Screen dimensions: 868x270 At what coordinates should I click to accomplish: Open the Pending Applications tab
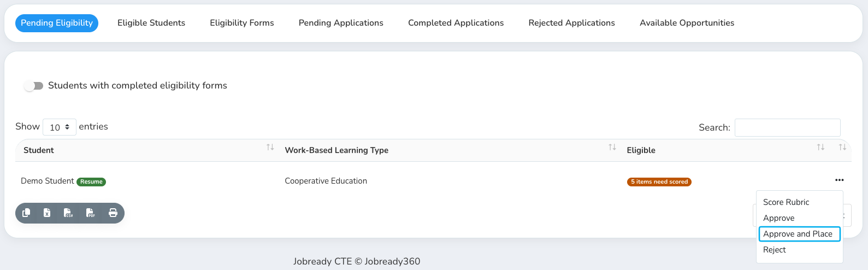click(x=341, y=23)
